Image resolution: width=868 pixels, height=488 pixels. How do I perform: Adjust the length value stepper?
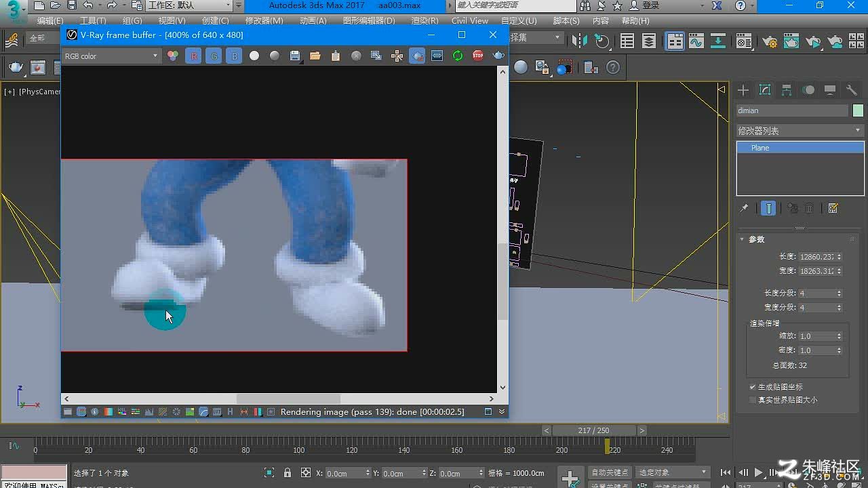pos(839,257)
